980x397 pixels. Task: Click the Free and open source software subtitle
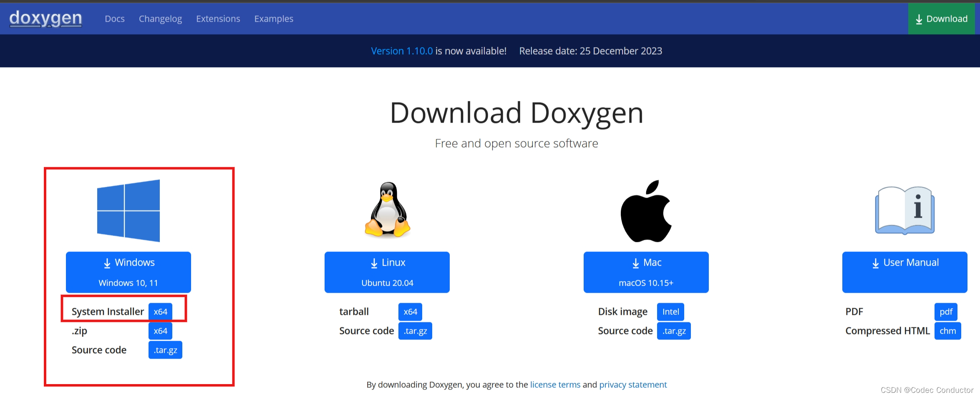[x=516, y=143]
